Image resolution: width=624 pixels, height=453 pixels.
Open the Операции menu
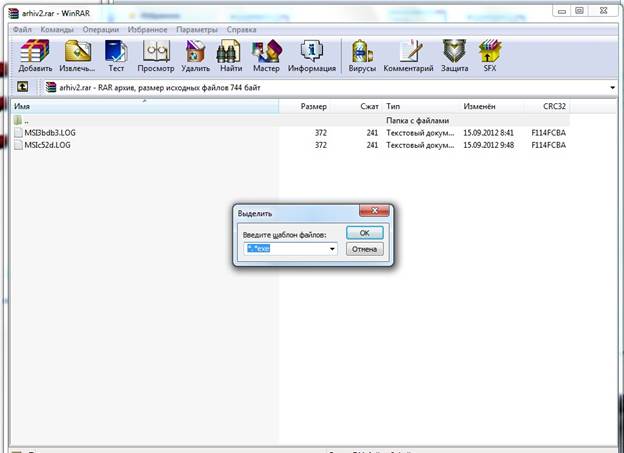tap(101, 29)
